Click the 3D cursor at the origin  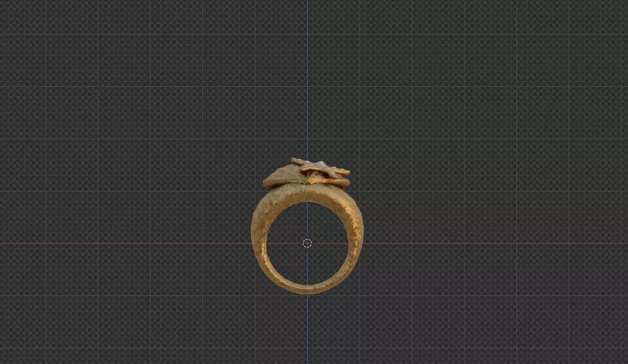pos(307,243)
